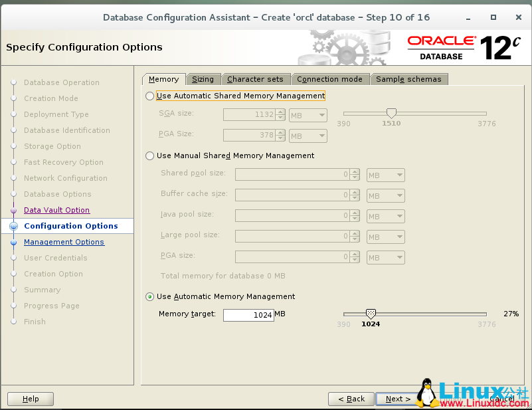Enable Use Automatic Shared Memory Management
The height and width of the screenshot is (410, 532).
[149, 95]
